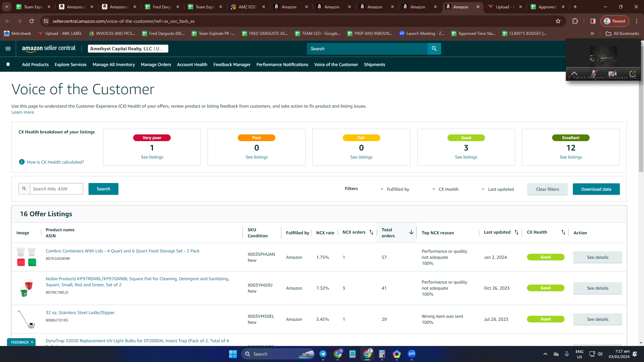Open a new Chrome tab
644x362 pixels.
(x=575, y=7)
